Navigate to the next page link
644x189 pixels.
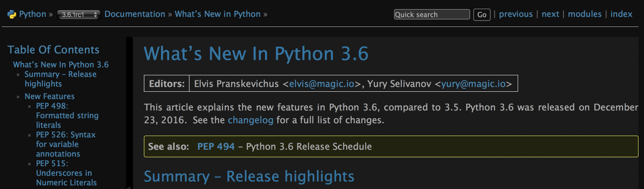click(550, 14)
